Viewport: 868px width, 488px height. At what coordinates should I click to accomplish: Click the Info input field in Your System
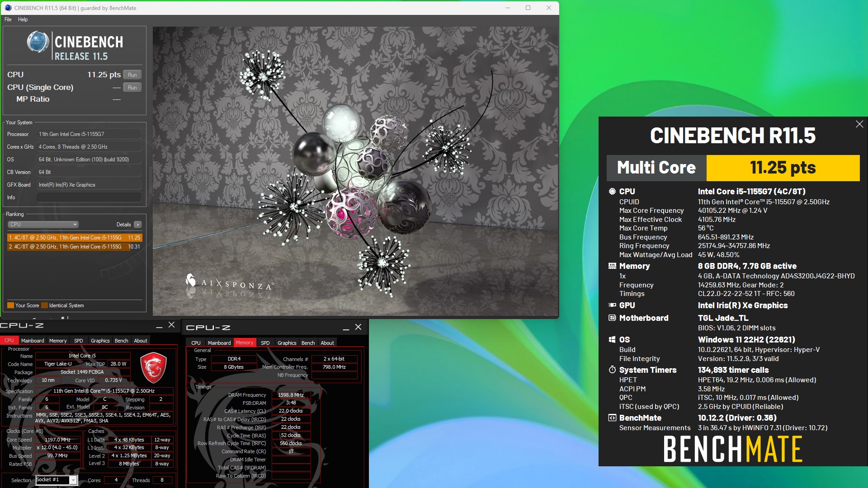coord(89,197)
